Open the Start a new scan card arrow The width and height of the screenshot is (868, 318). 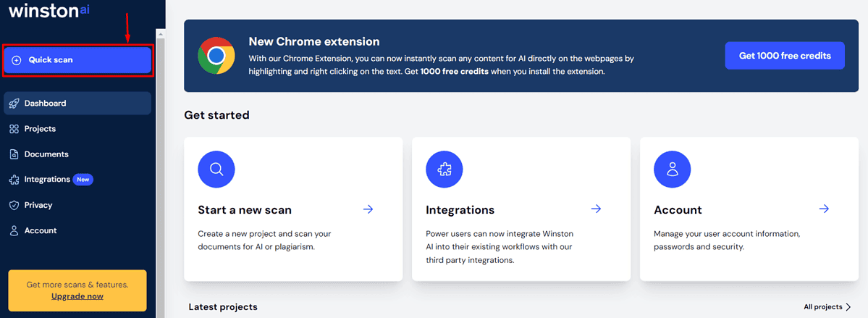click(368, 209)
